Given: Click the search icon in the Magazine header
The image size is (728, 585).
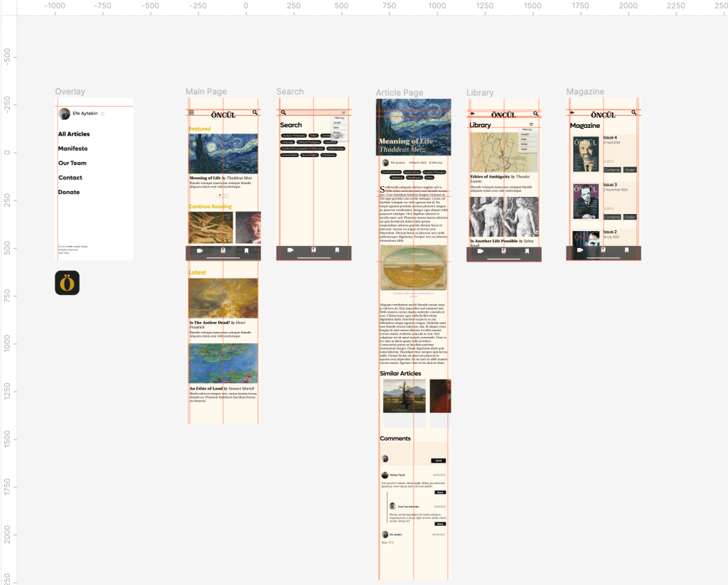Looking at the screenshot, I should (635, 112).
